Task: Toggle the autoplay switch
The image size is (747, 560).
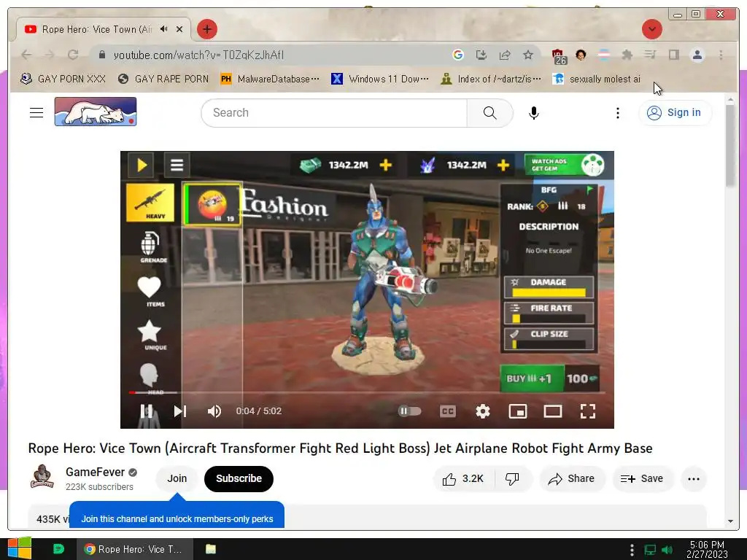Action: click(410, 411)
